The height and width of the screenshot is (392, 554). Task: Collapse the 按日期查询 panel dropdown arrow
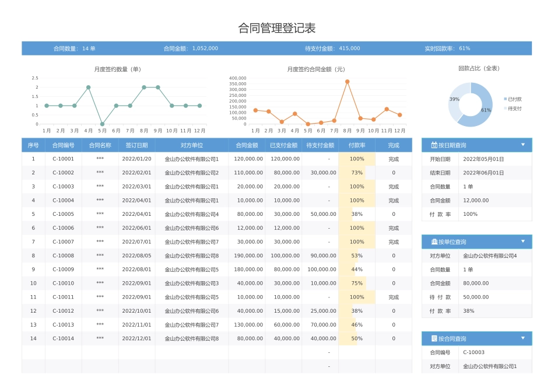point(523,145)
